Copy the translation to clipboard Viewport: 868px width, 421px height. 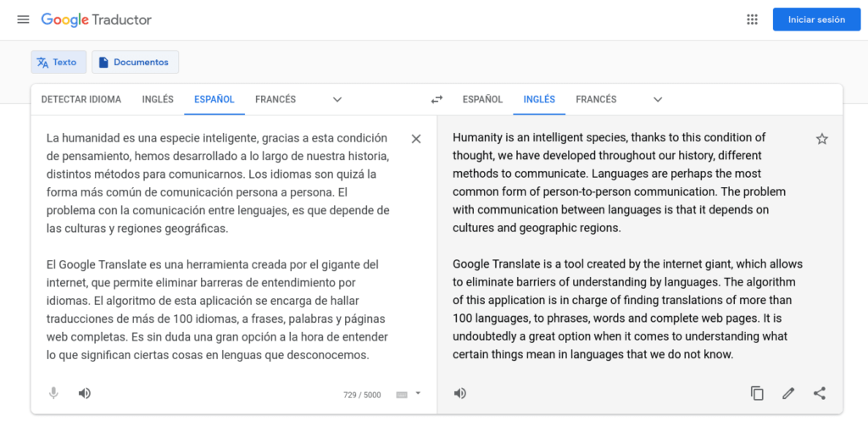(x=757, y=393)
